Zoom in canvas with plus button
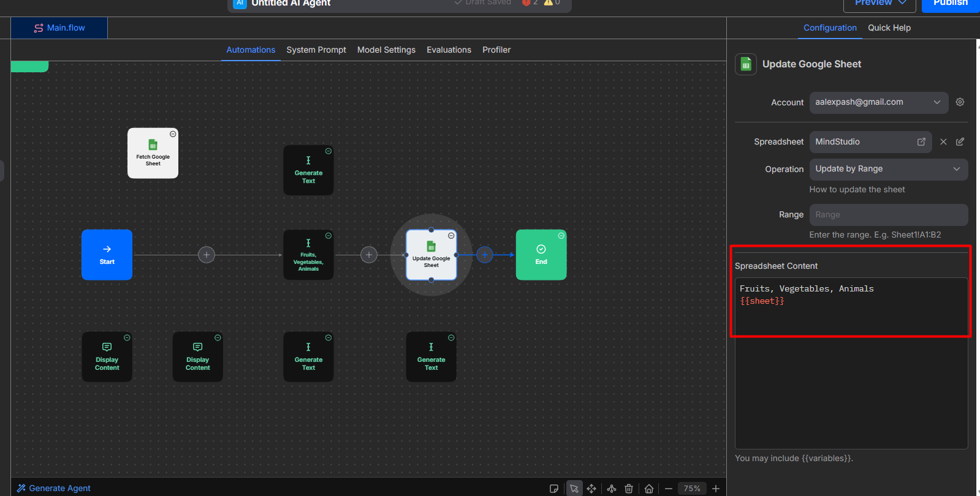980x496 pixels. [716, 489]
